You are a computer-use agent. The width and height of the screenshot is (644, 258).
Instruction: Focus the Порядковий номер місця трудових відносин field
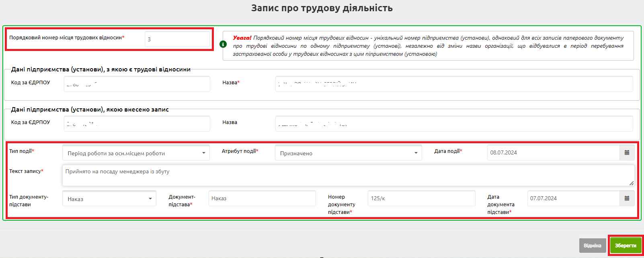pyautogui.click(x=177, y=39)
